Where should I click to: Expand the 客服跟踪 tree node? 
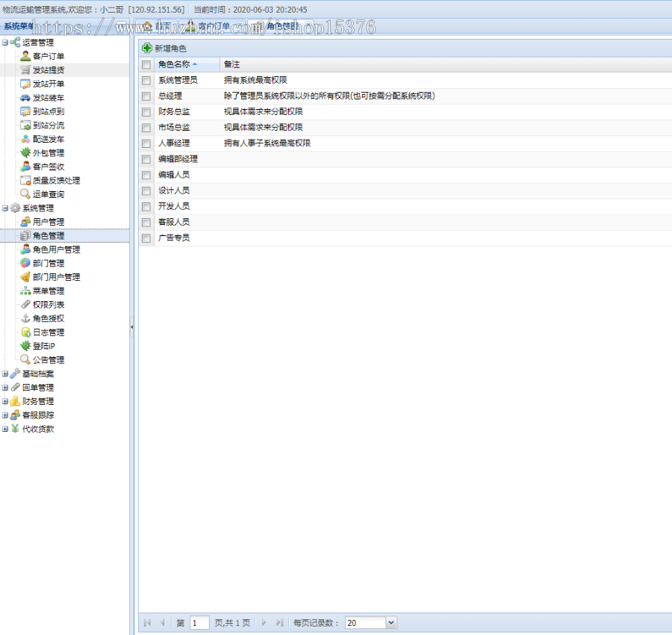coord(5,415)
